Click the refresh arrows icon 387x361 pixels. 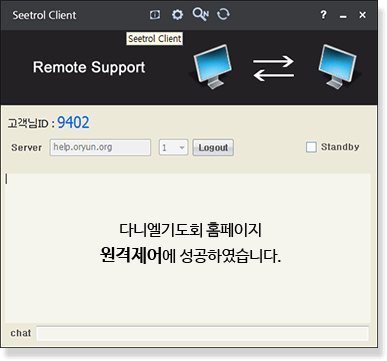pyautogui.click(x=223, y=14)
